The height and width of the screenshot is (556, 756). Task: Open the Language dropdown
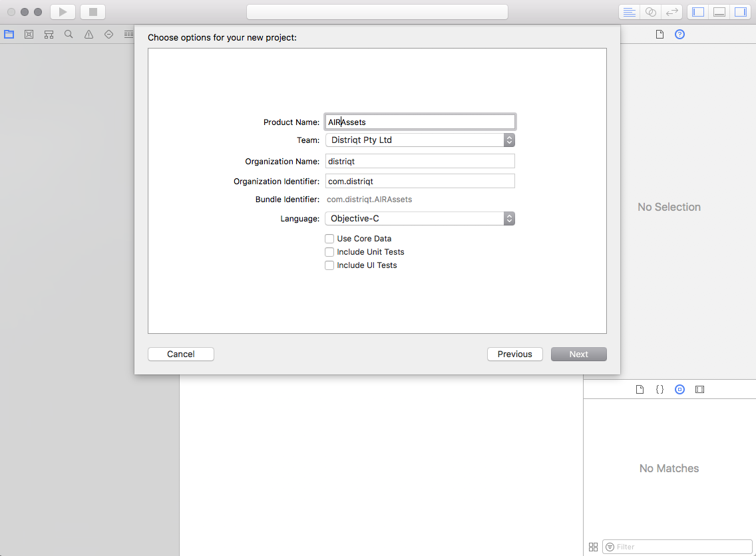coord(420,218)
